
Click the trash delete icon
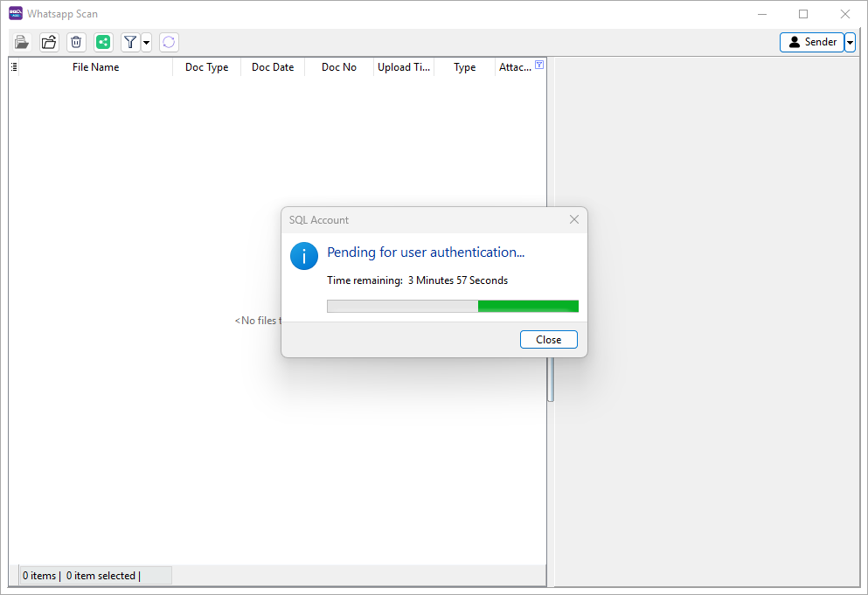(76, 42)
